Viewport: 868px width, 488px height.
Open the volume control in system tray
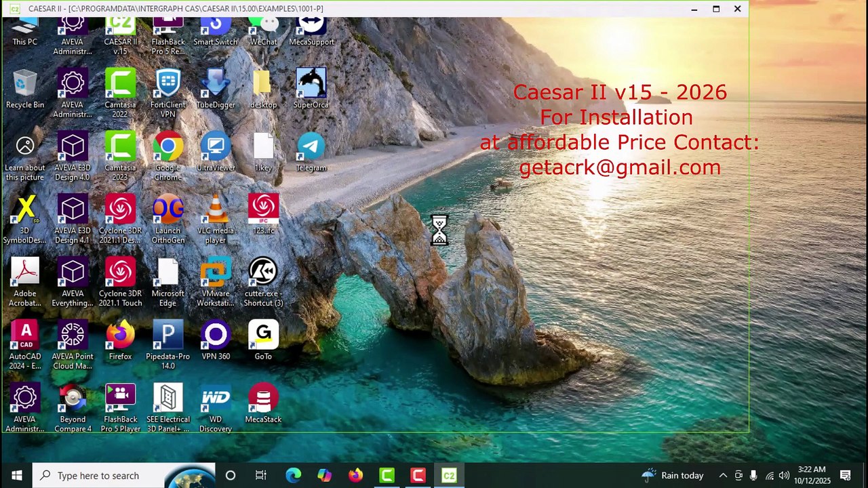point(784,475)
